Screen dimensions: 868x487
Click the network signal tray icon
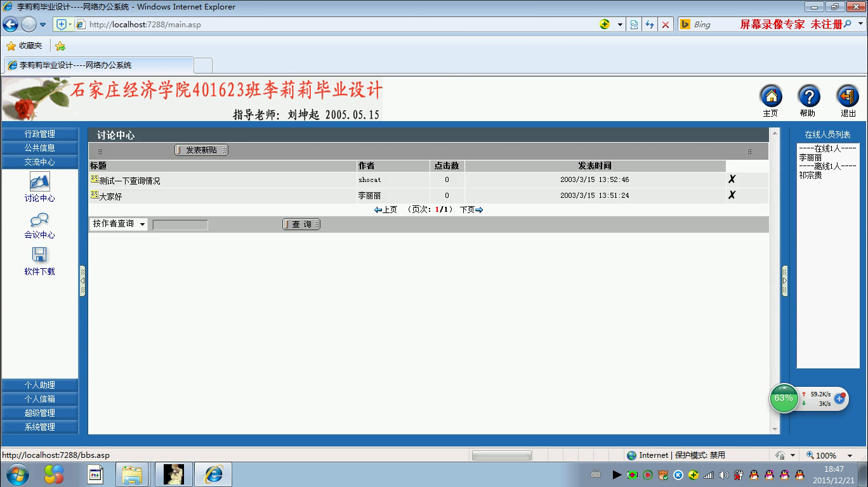(709, 475)
